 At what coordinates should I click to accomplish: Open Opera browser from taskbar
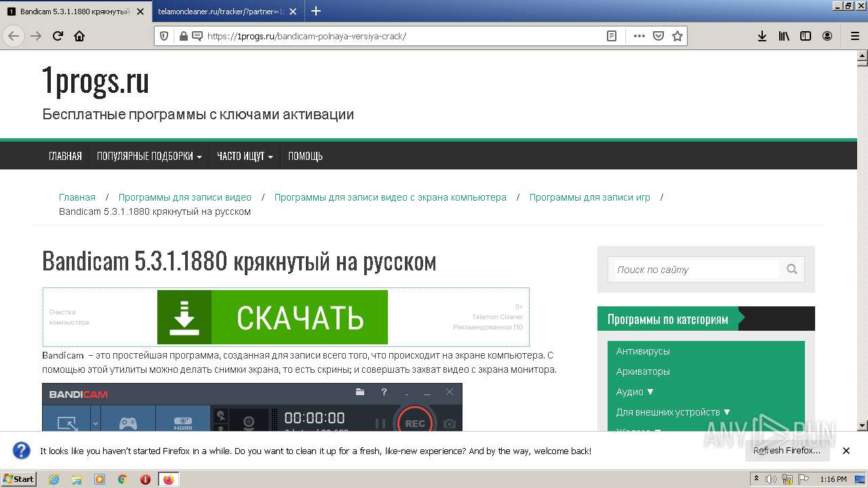(x=145, y=479)
